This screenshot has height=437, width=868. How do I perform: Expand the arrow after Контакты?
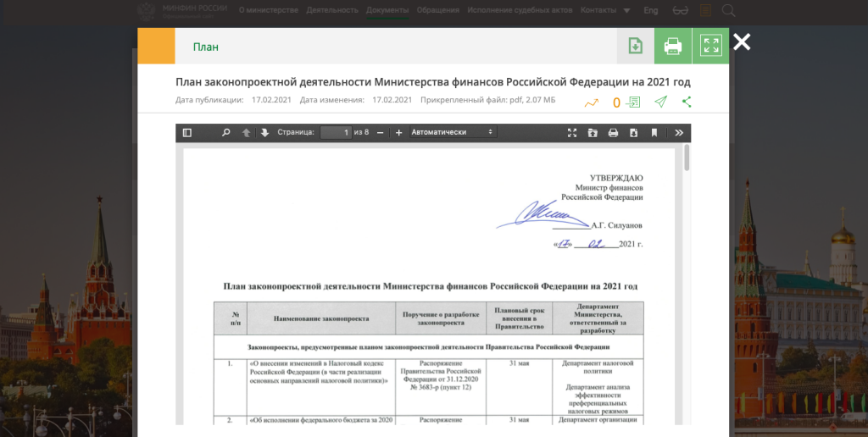(626, 10)
